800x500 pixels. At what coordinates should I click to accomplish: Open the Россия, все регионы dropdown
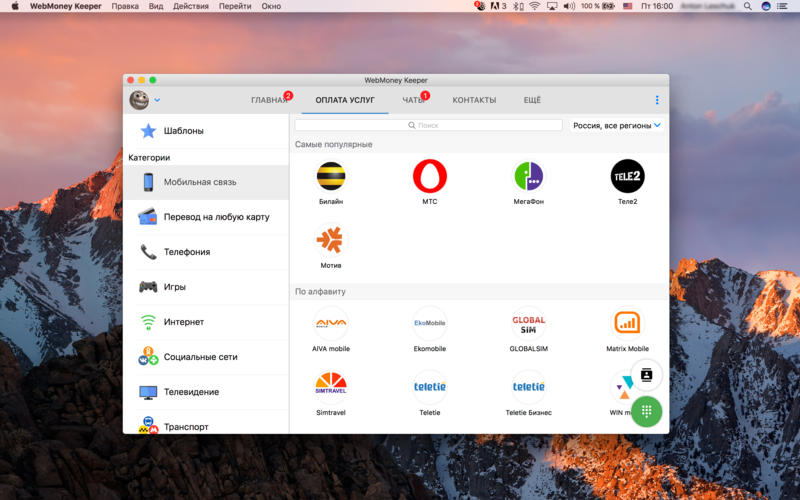[x=616, y=125]
